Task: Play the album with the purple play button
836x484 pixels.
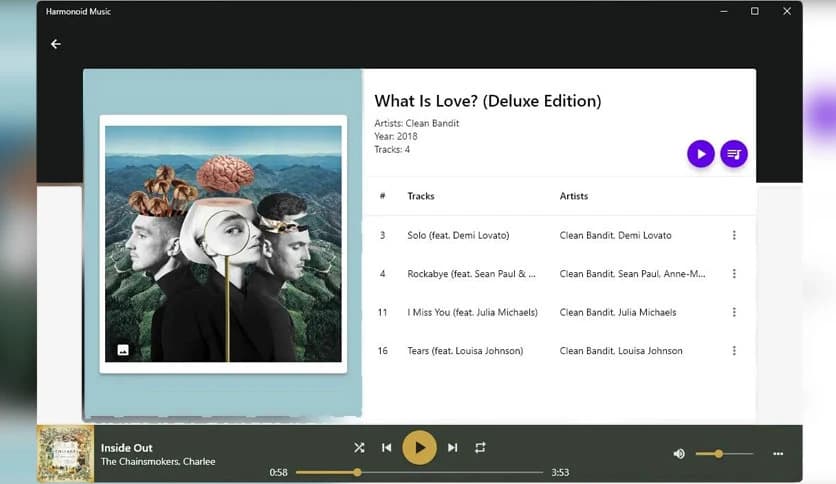Action: 701,154
